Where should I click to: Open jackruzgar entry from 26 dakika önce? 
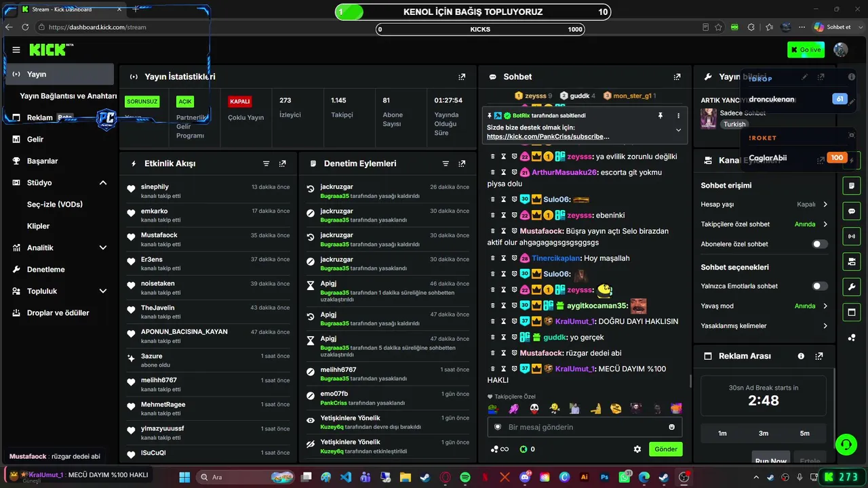click(x=387, y=190)
